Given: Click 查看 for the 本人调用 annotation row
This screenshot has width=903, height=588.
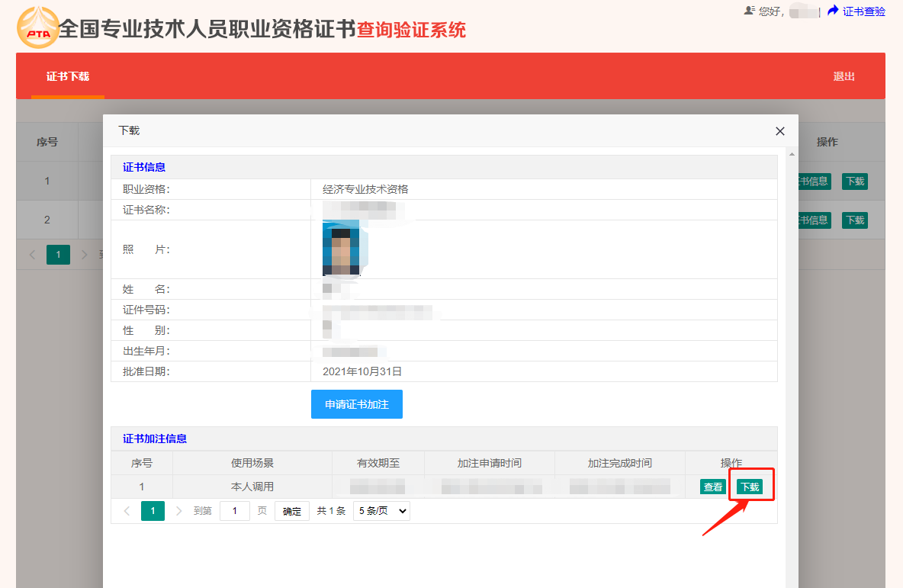Looking at the screenshot, I should point(713,487).
